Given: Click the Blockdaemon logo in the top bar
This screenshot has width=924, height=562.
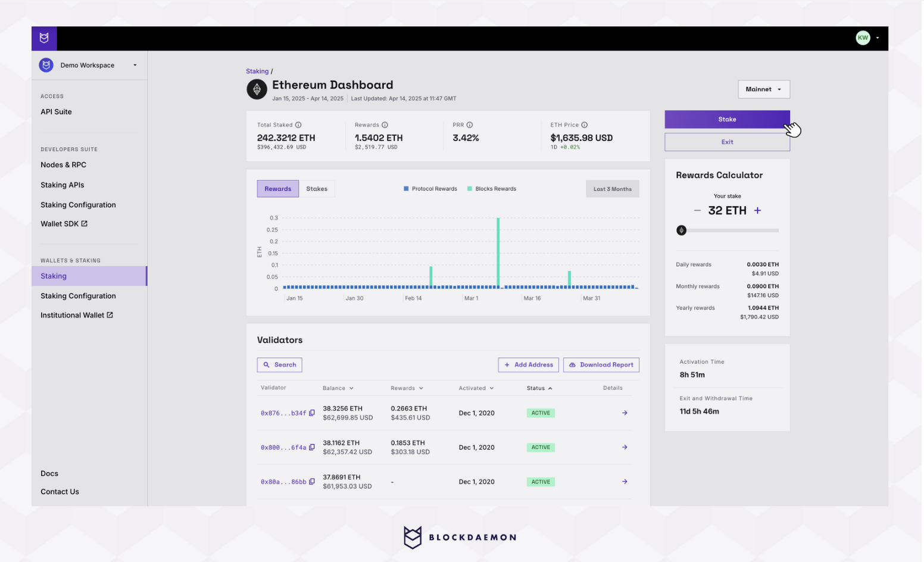Looking at the screenshot, I should (x=44, y=38).
